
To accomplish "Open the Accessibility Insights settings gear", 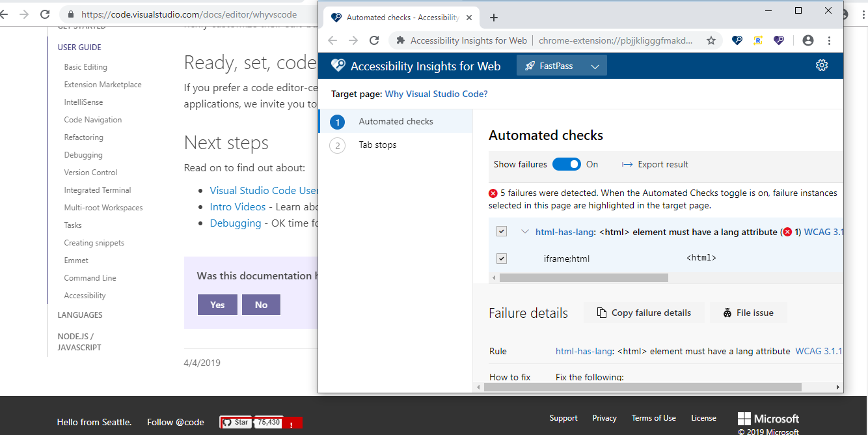I will point(821,65).
